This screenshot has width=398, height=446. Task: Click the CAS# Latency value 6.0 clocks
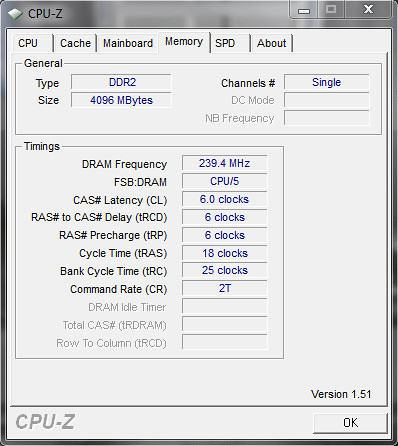[225, 199]
